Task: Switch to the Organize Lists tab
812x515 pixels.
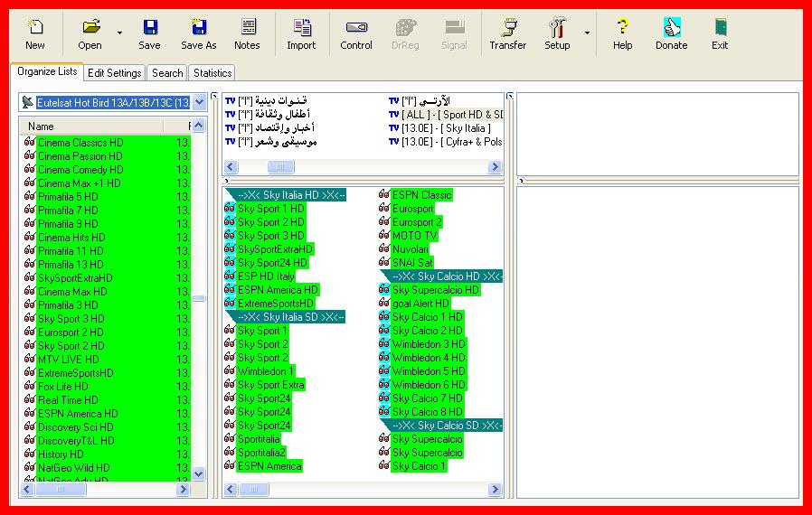Action: 47,71
